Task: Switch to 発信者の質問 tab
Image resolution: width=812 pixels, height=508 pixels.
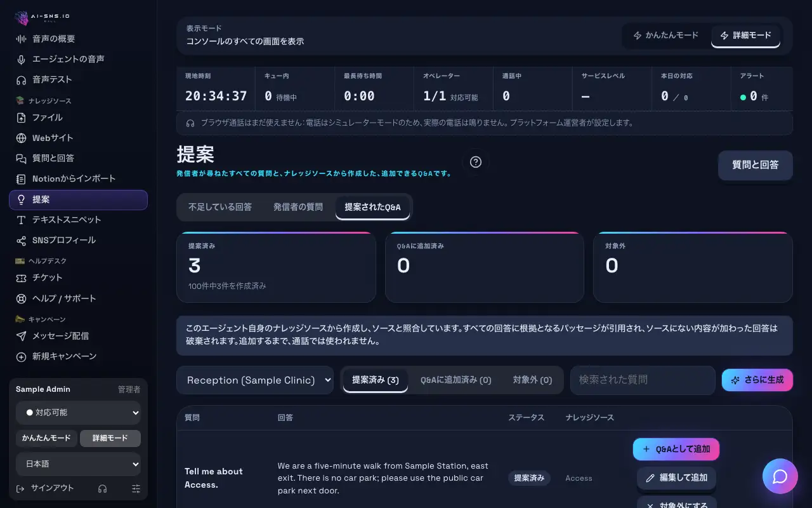Action: coord(298,207)
